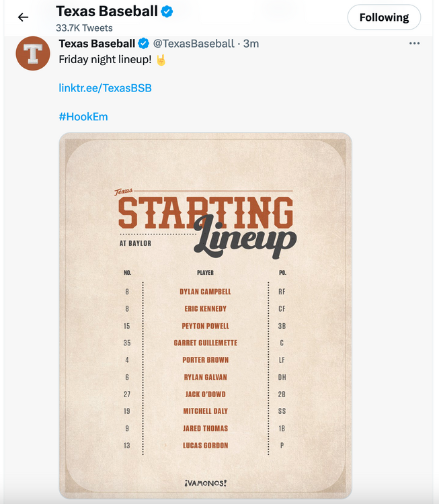
Task: Click the verified badge beside the tweet author name
Action: pyautogui.click(x=144, y=44)
